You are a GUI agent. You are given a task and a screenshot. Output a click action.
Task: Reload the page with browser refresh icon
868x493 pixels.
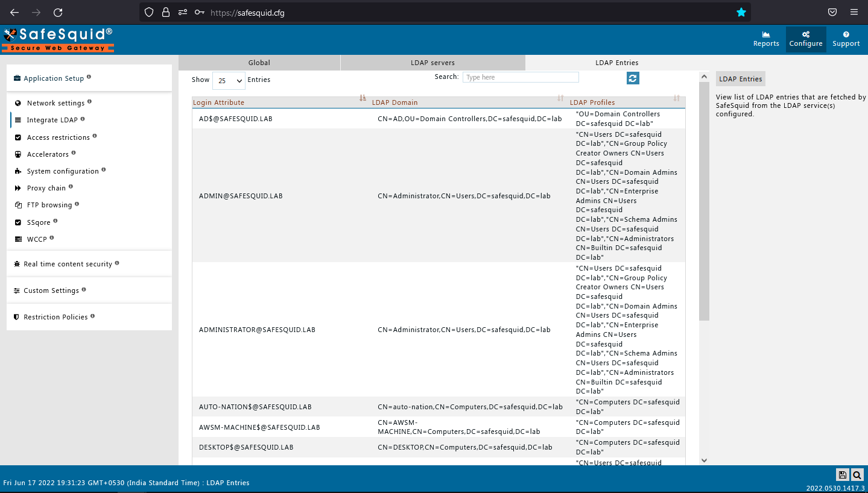(x=58, y=12)
